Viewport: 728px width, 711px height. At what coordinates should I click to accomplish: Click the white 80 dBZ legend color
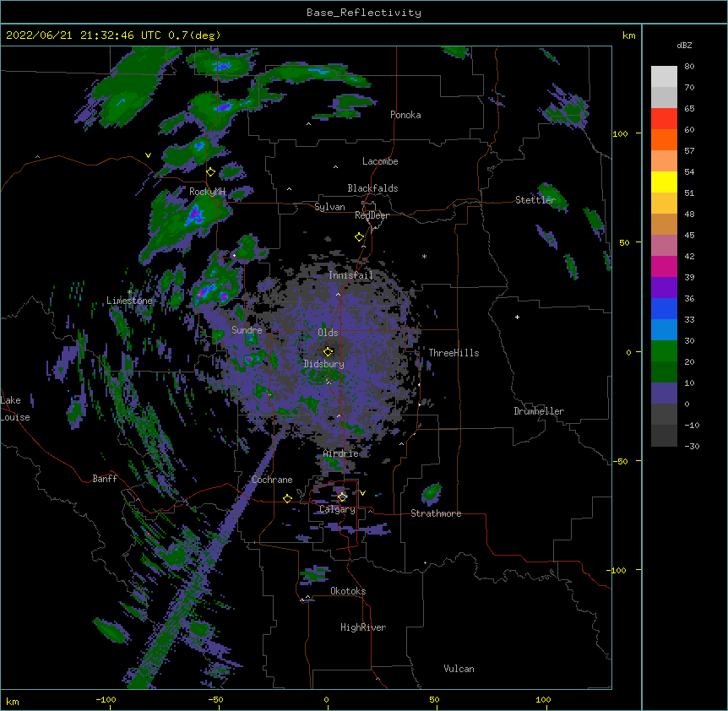664,77
